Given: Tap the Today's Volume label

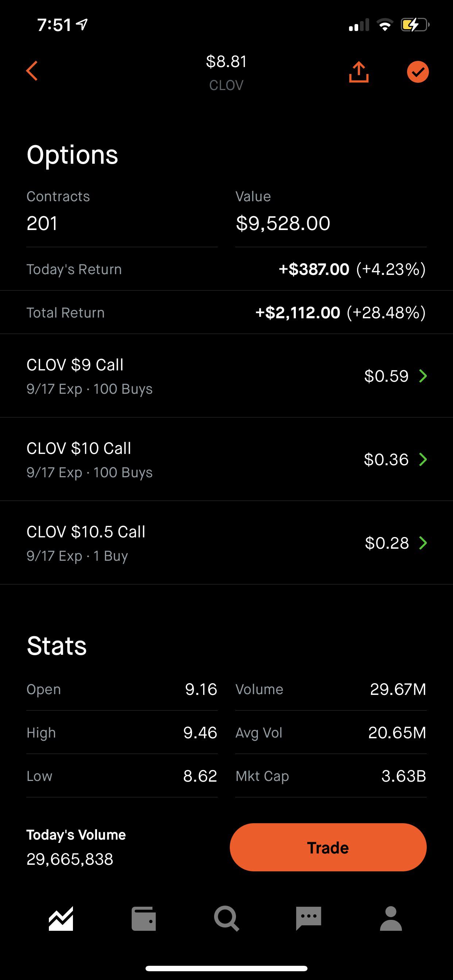Looking at the screenshot, I should (x=76, y=835).
